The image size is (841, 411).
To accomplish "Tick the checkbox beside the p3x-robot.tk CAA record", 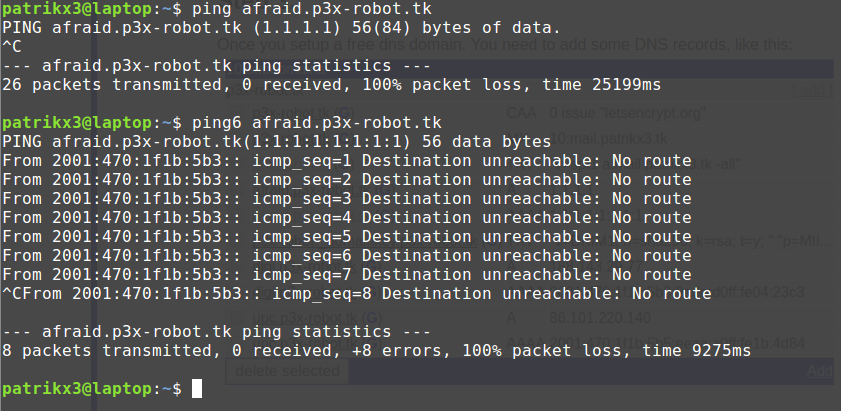I will coord(237,113).
